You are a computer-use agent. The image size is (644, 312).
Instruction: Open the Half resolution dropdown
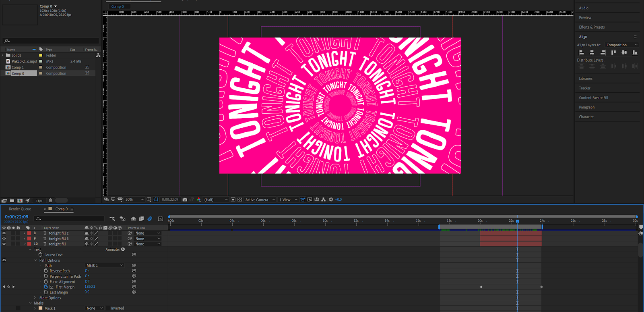[216, 200]
